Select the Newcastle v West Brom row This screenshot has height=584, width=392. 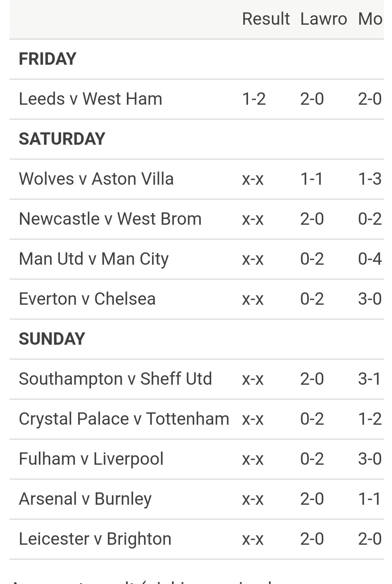click(x=110, y=219)
